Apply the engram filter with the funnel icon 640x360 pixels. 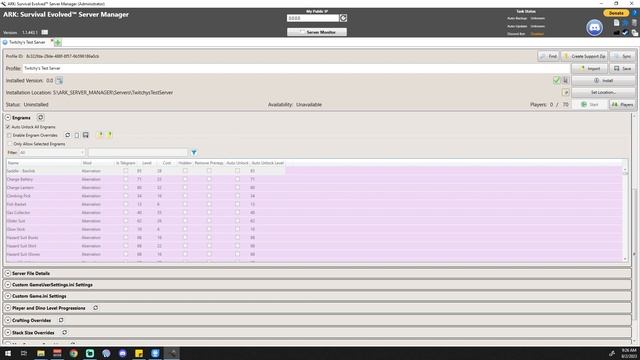(194, 153)
